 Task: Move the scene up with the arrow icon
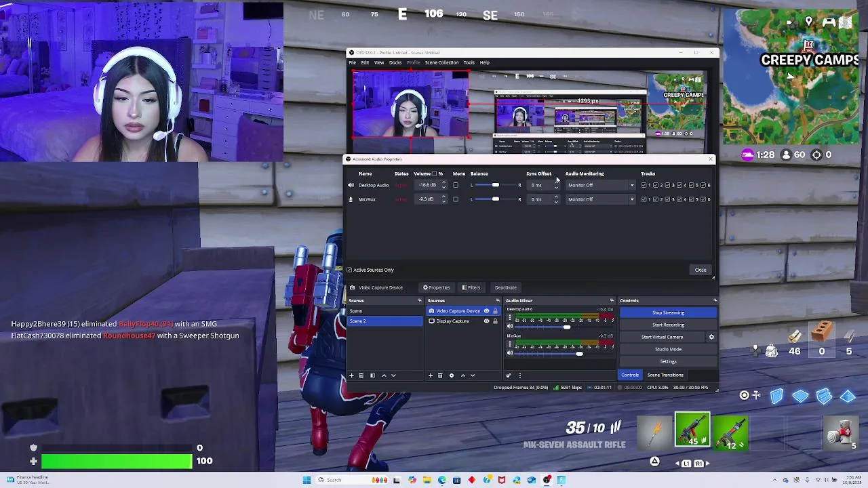point(384,375)
